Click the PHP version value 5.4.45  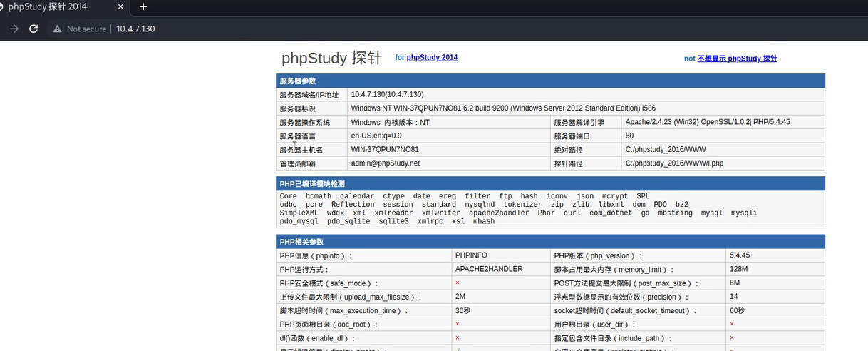click(x=741, y=255)
